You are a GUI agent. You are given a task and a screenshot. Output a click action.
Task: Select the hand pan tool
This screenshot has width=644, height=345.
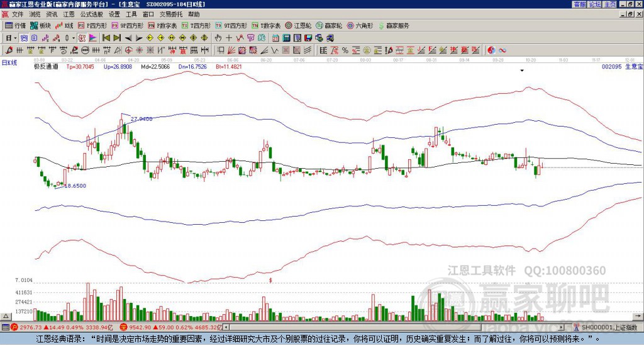click(218, 38)
